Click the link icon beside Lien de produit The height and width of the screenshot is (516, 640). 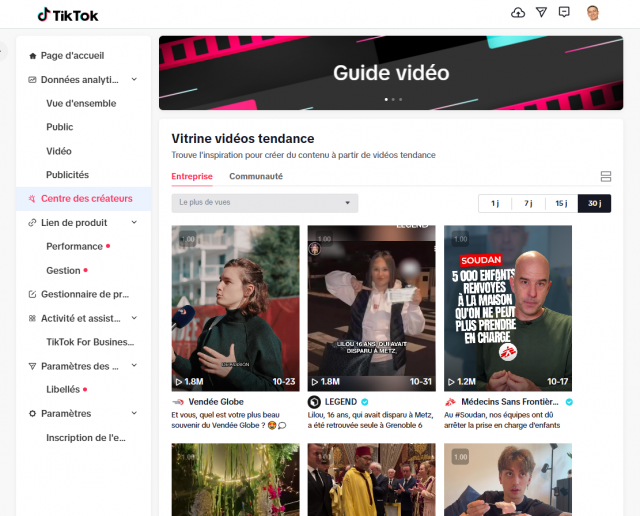tap(32, 223)
